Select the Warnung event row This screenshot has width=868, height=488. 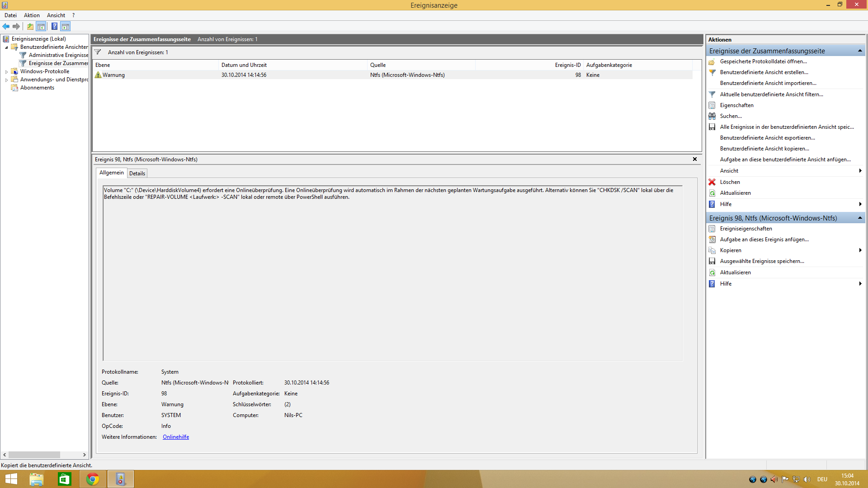[271, 75]
